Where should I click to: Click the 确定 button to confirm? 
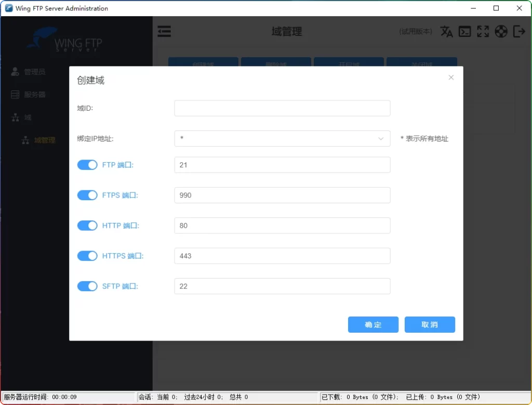[373, 324]
